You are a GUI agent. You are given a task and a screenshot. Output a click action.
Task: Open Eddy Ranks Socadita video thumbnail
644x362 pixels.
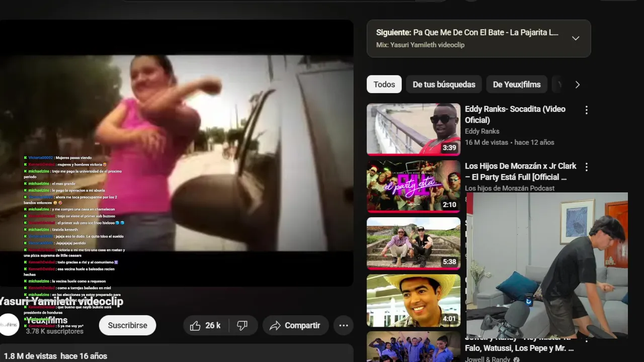(414, 129)
